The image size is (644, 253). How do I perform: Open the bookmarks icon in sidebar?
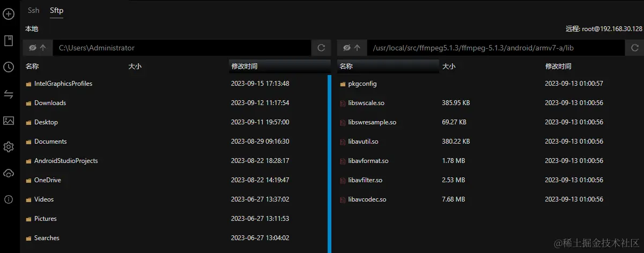click(9, 41)
